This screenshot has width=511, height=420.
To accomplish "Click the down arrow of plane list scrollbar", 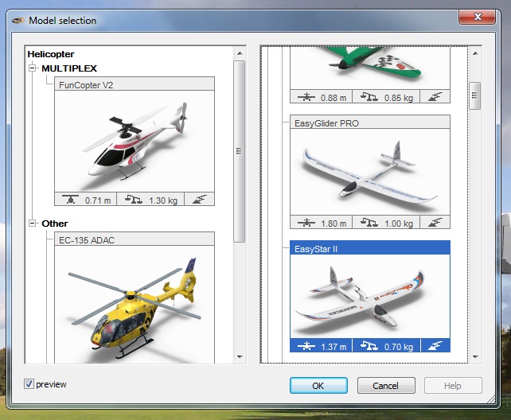I will [x=475, y=357].
